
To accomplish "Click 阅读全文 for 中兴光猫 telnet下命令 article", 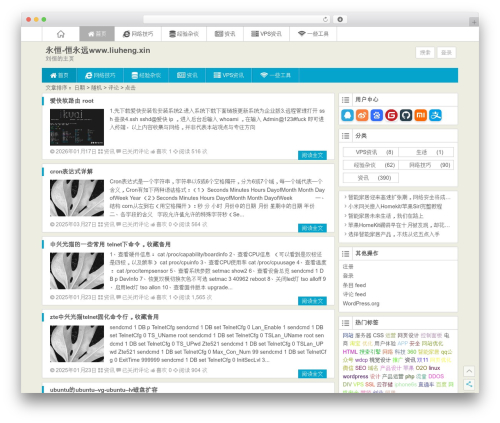I will click(312, 301).
